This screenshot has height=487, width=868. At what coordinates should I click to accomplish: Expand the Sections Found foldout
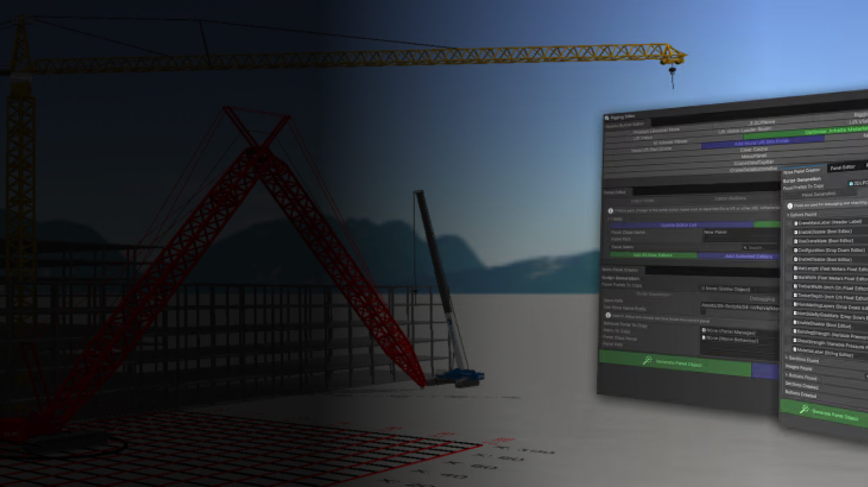tap(786, 358)
